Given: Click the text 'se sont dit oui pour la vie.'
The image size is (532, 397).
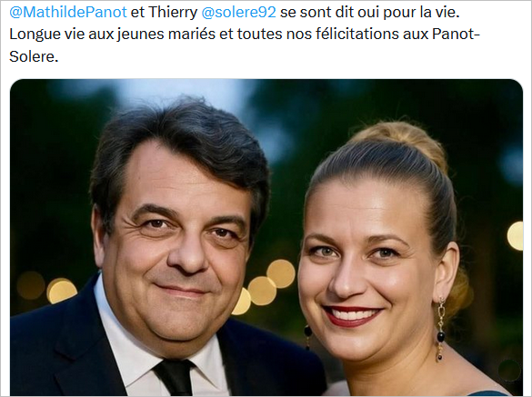Looking at the screenshot, I should point(369,12).
